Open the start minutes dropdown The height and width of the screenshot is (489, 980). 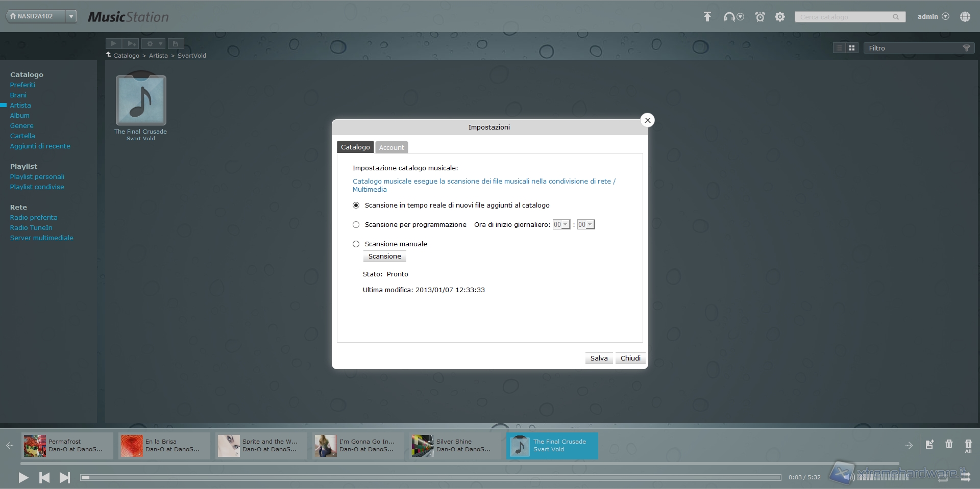click(585, 225)
